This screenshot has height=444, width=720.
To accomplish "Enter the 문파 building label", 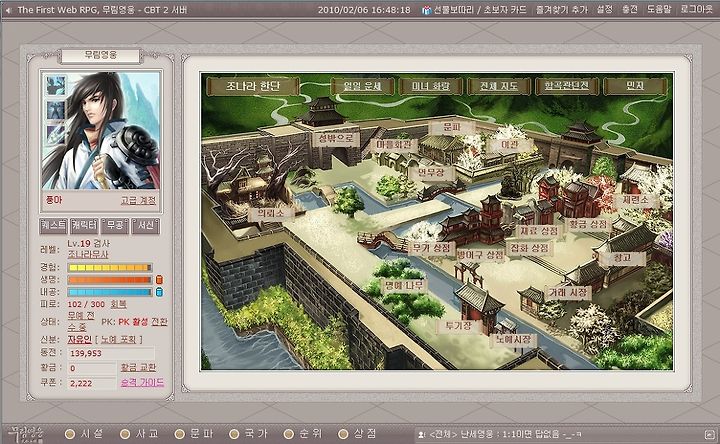I will click(452, 127).
